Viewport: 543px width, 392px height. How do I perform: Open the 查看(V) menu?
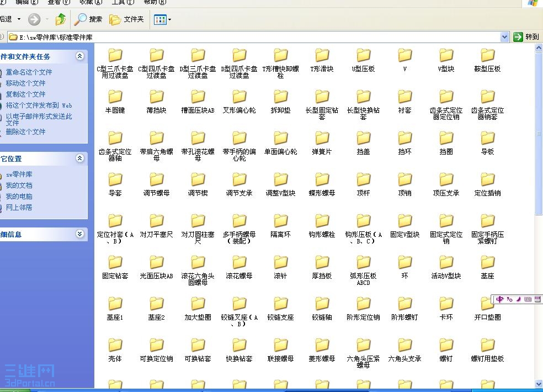point(58,2)
